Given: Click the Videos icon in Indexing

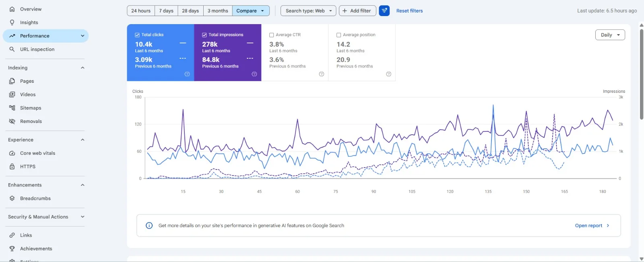Looking at the screenshot, I should (12, 94).
